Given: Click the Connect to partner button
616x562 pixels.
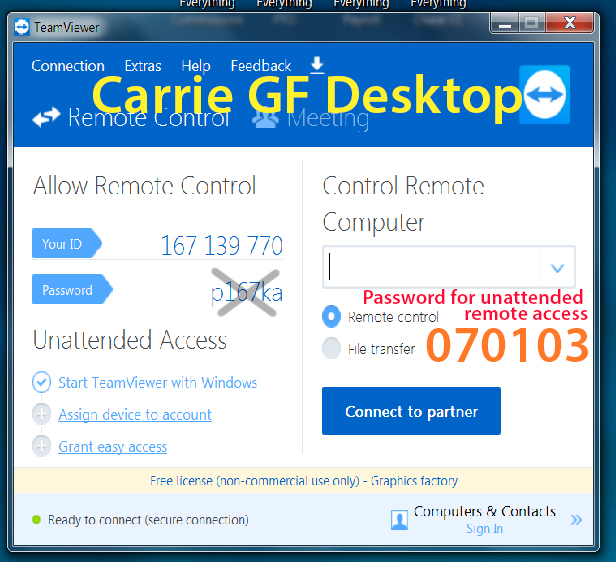Looking at the screenshot, I should pyautogui.click(x=411, y=411).
